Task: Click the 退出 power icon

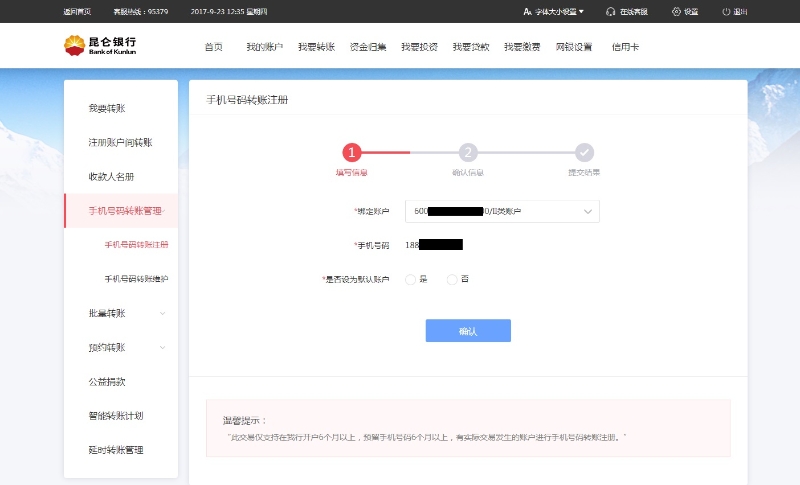Action: tap(725, 12)
